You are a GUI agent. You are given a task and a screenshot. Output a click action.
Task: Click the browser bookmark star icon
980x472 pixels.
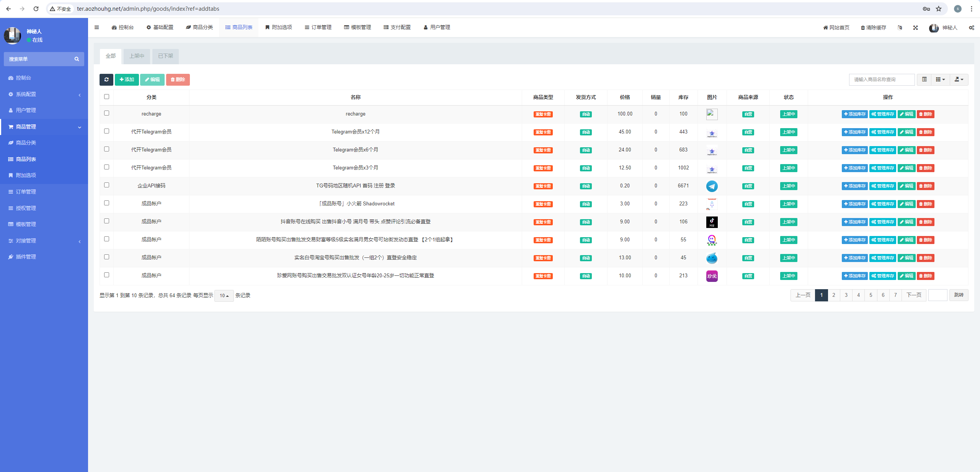939,9
